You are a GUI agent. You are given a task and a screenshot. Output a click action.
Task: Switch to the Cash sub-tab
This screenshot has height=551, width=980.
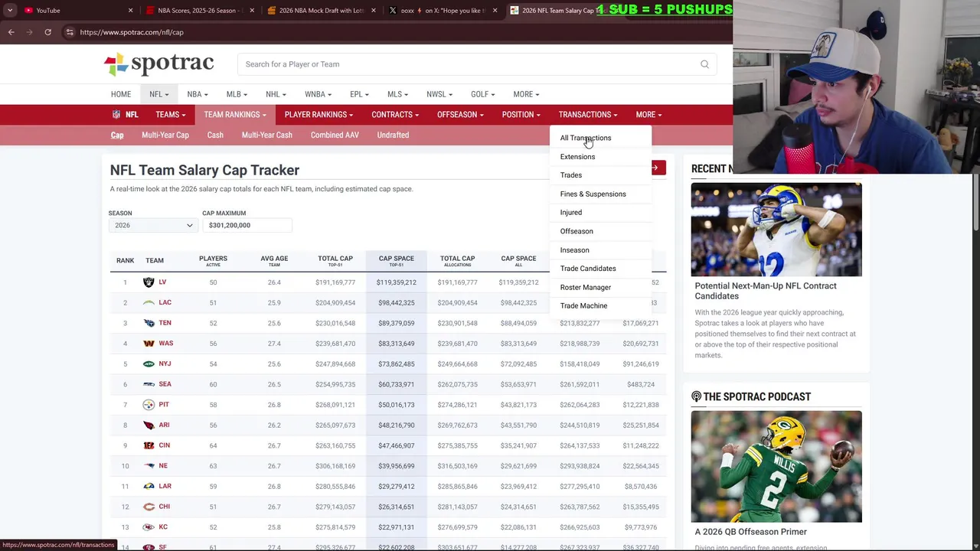215,135
